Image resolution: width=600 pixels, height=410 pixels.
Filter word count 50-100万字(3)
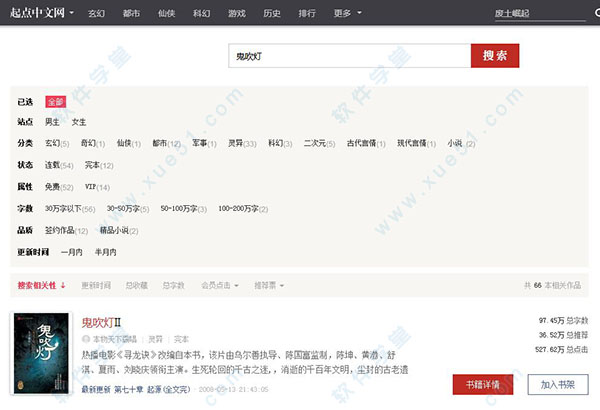pyautogui.click(x=184, y=209)
